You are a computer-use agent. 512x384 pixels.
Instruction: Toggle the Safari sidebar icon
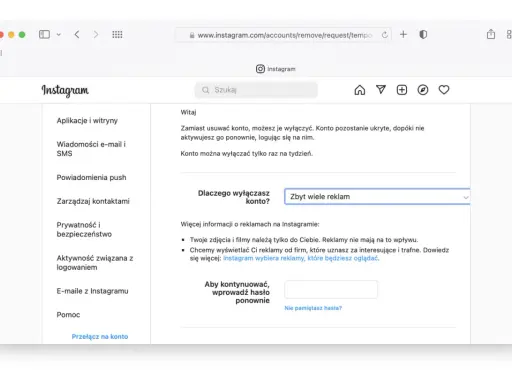pos(44,34)
